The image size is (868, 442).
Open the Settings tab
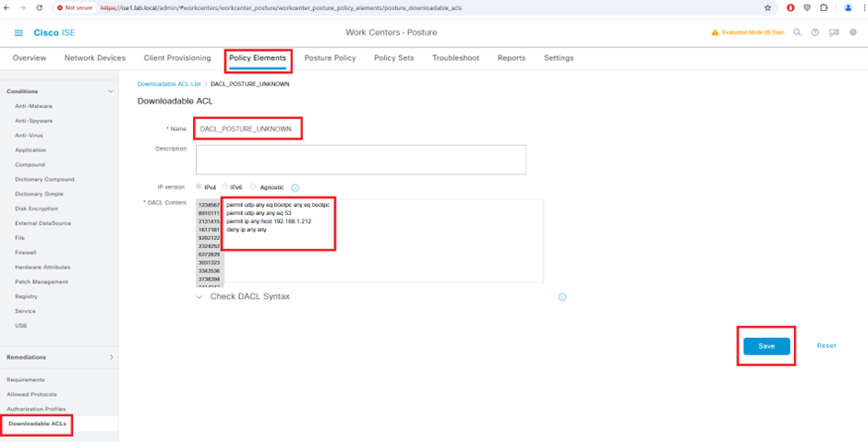pos(559,58)
